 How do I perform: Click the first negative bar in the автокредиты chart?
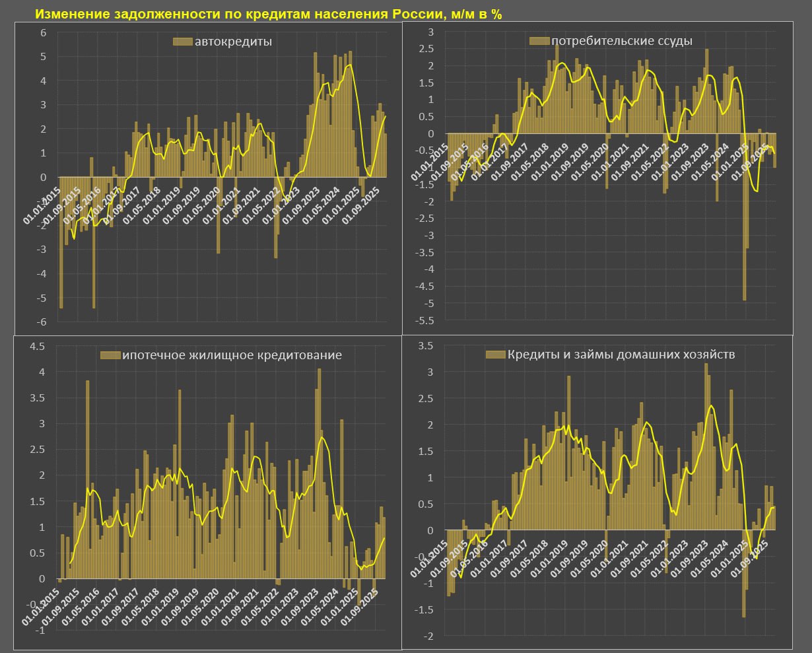[x=61, y=242]
